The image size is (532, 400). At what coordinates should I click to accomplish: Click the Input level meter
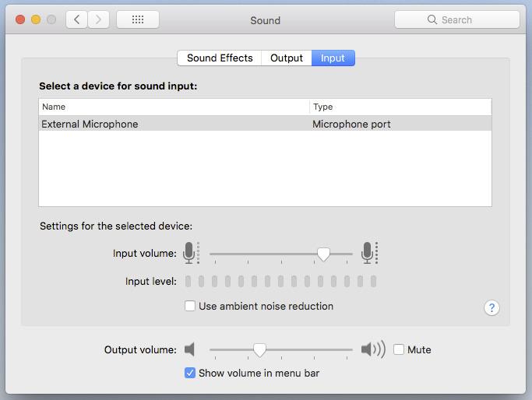[280, 282]
